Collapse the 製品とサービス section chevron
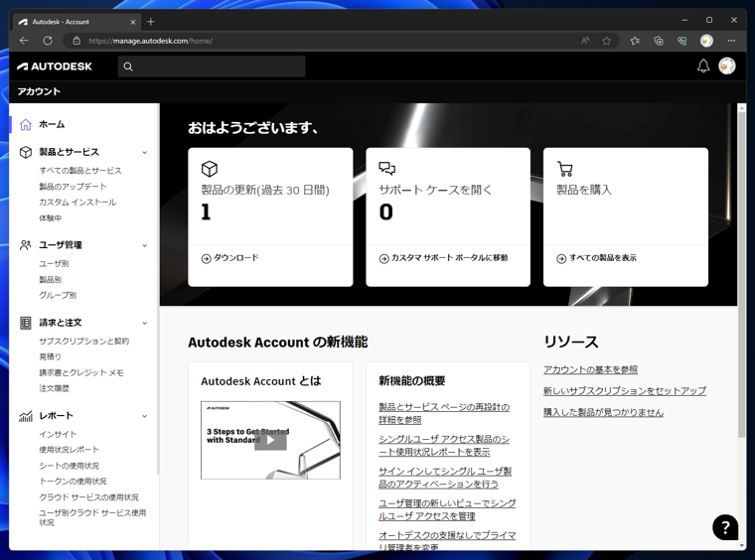 coord(144,153)
